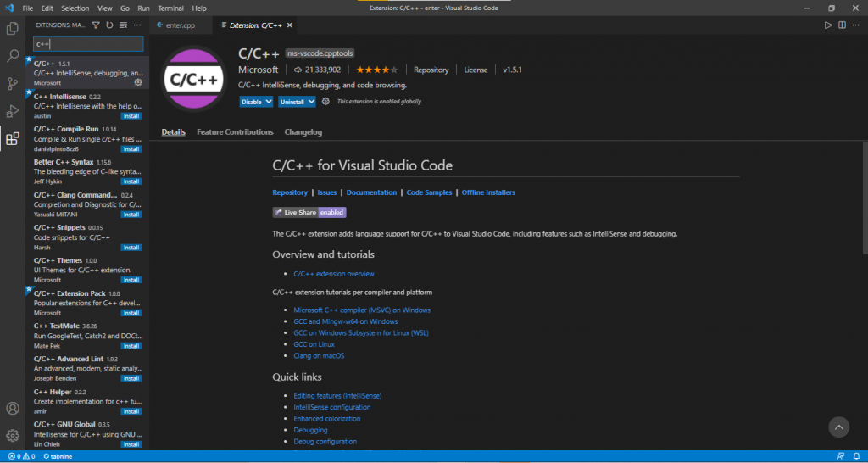Click the manage gear next to Uninstall
This screenshot has width=868, height=463.
[325, 102]
